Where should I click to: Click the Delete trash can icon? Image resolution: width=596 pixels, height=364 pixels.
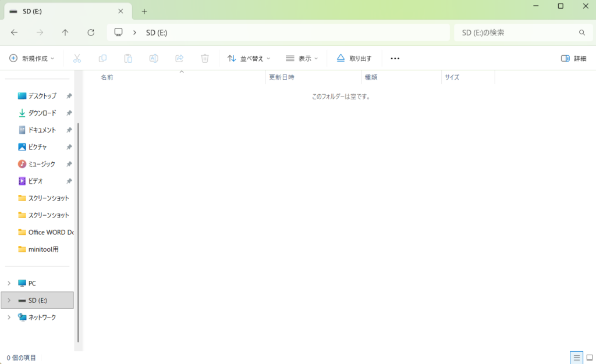click(x=205, y=58)
